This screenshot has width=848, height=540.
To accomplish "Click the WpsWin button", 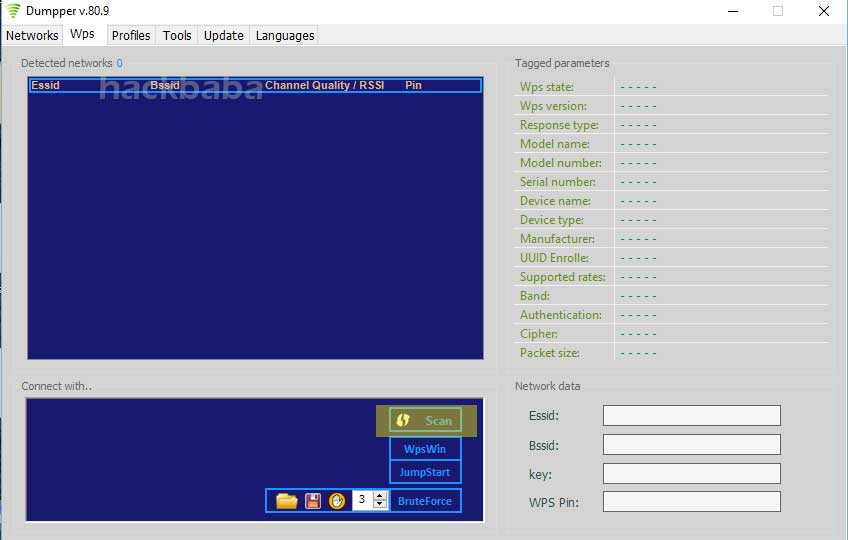I will pyautogui.click(x=425, y=449).
